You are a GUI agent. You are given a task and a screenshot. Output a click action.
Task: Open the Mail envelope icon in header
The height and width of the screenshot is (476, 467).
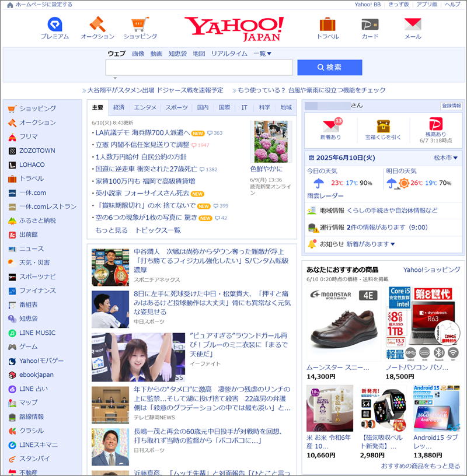(x=413, y=24)
